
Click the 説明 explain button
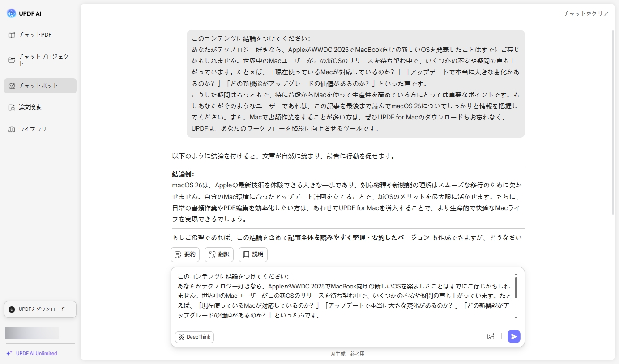pos(253,254)
